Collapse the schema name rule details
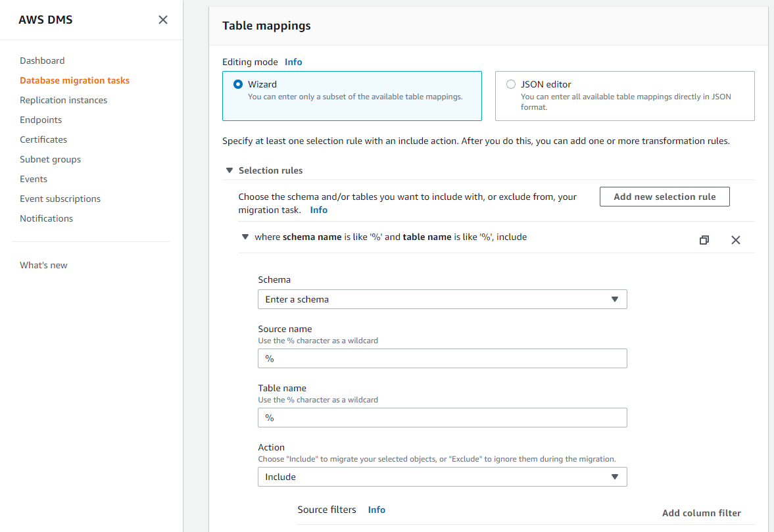The height and width of the screenshot is (532, 774). point(245,237)
